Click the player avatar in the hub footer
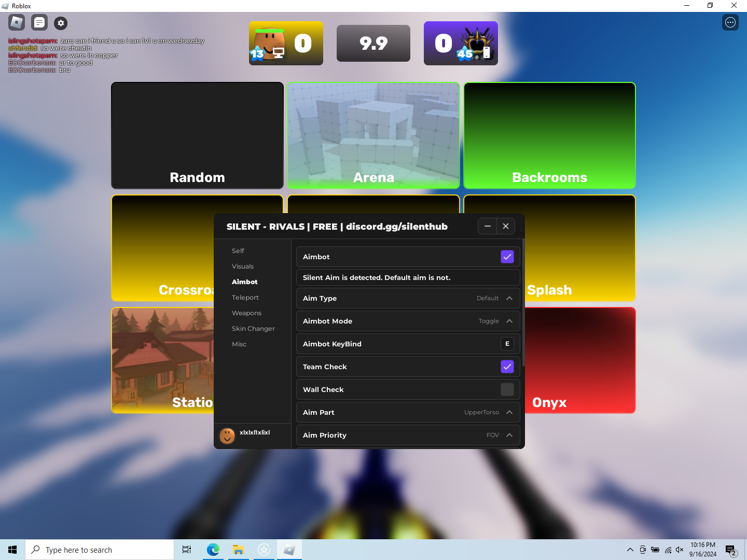This screenshot has width=747, height=560. click(227, 436)
